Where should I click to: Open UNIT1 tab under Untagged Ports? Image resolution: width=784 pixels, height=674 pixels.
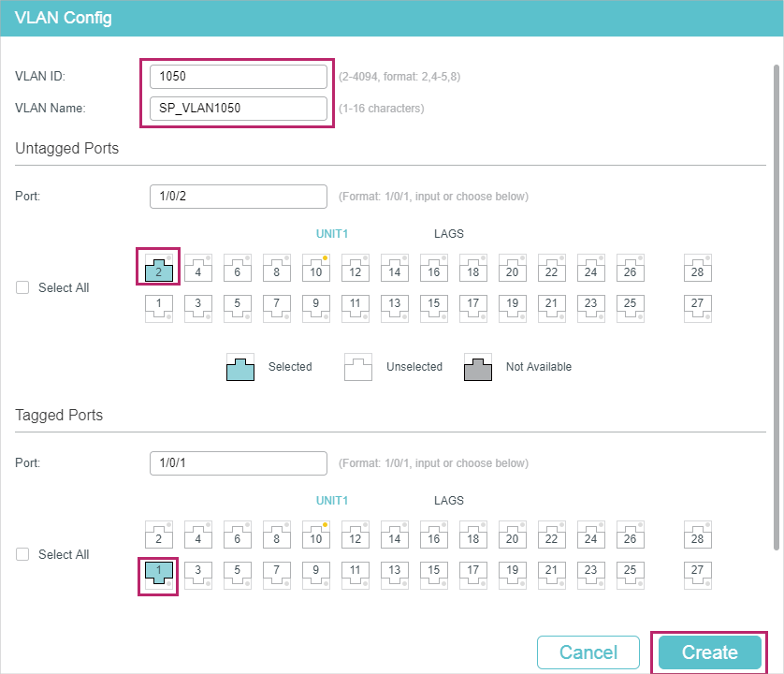click(x=331, y=234)
